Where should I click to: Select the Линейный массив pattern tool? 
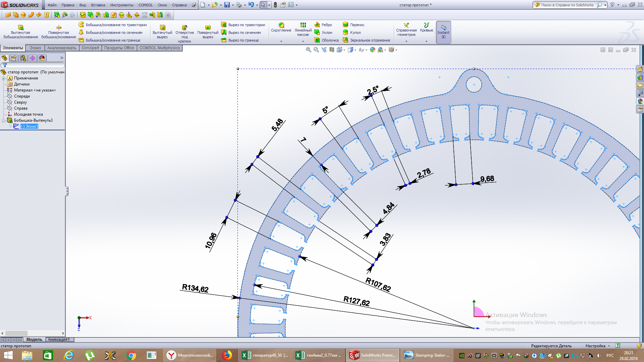(x=303, y=29)
